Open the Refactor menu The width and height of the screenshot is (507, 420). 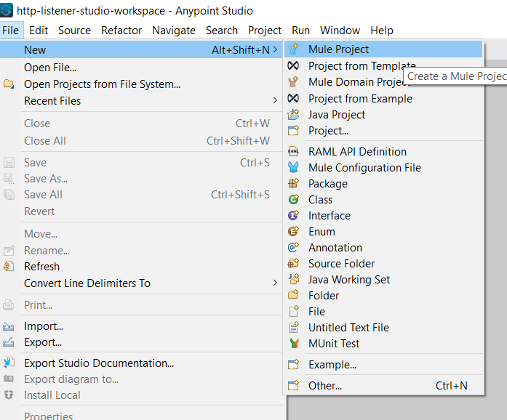121,31
